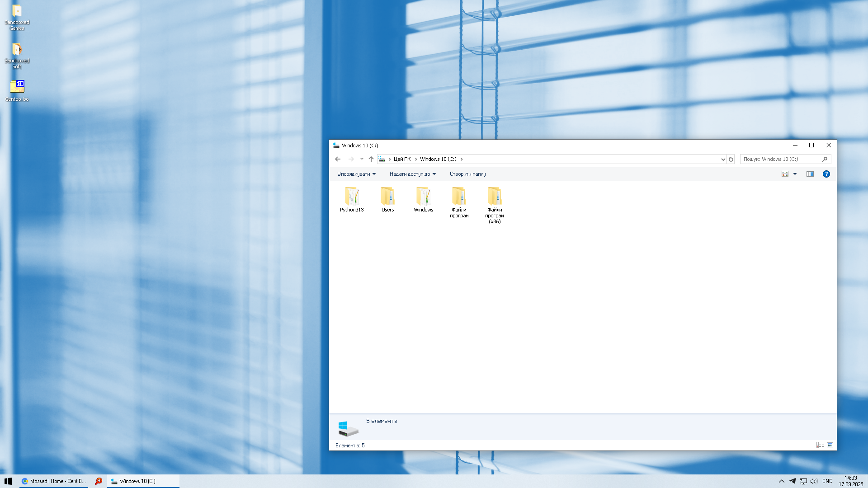Click drive icon in details pane
The image size is (868, 488).
coord(348,428)
